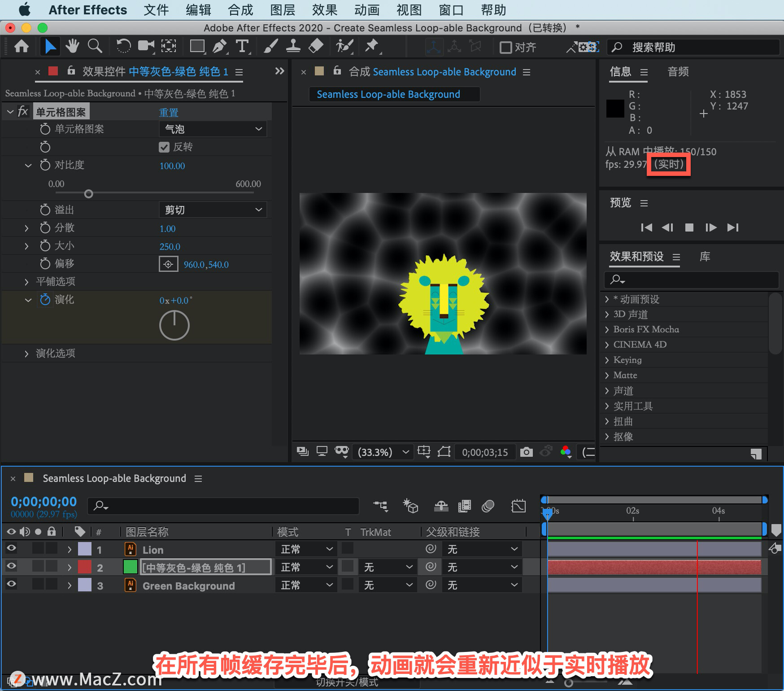Select the Hand tool
Screen dimensions: 784x691
72,46
